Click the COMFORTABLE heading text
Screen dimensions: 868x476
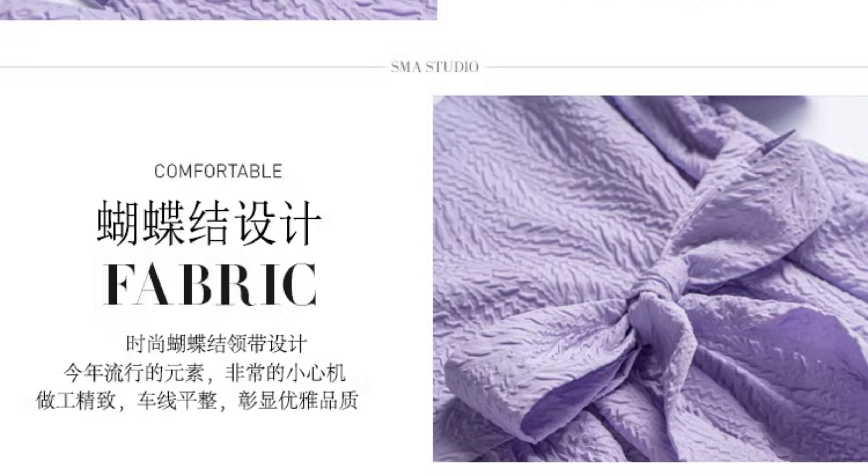point(218,171)
